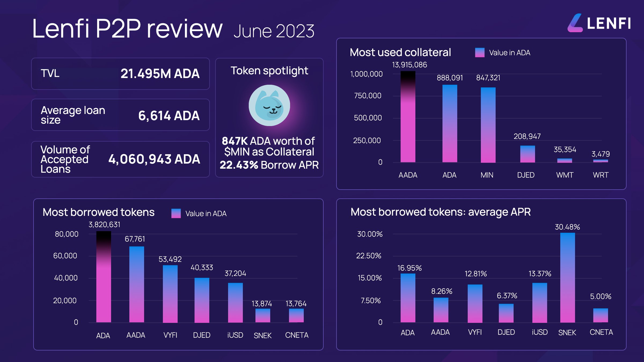This screenshot has width=644, height=362.
Task: Click the Most used collateral title
Action: (x=400, y=53)
